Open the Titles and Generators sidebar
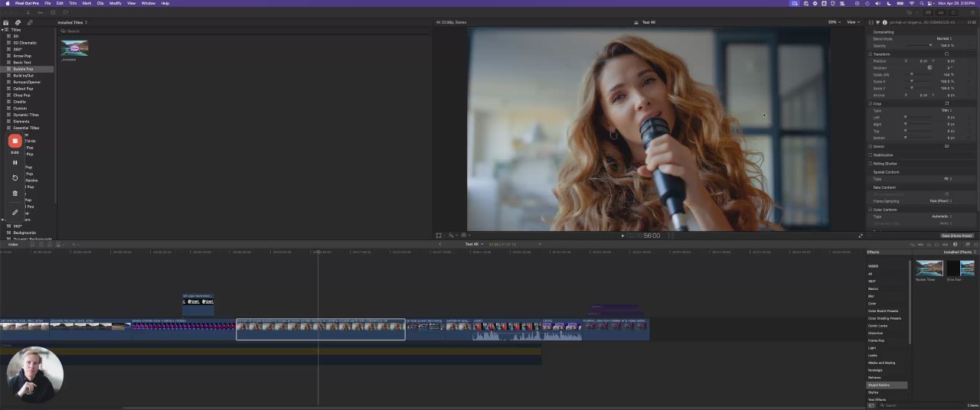This screenshot has width=980, height=410. 29,22
